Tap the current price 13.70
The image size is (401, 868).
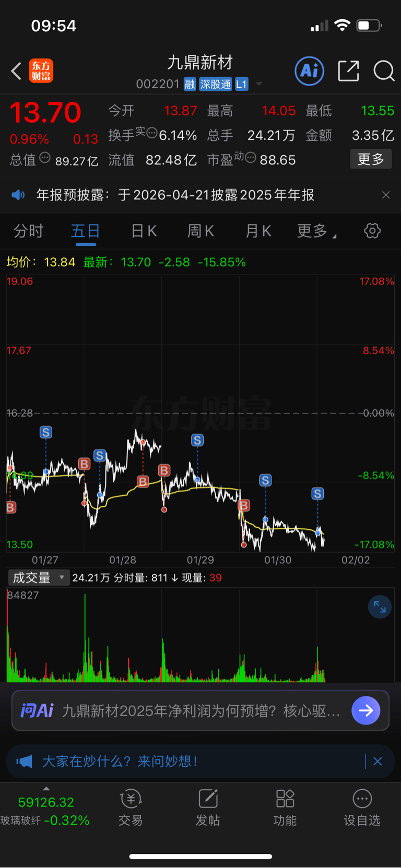(x=45, y=112)
